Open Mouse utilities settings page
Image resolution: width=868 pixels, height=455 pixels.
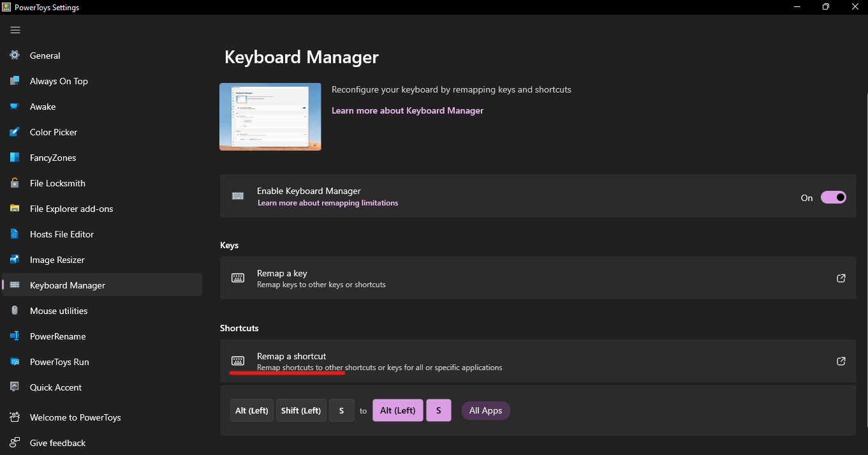(59, 311)
